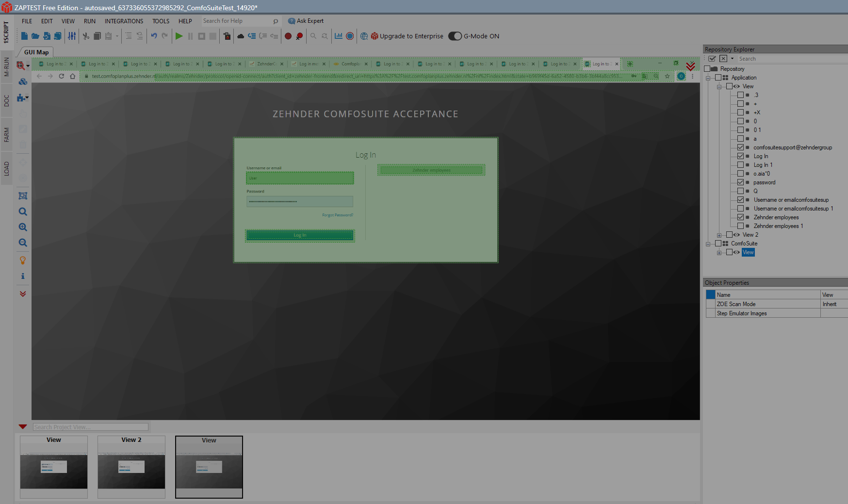Click the scan screen icon at sidebar top
The image size is (848, 504).
pyautogui.click(x=22, y=65)
